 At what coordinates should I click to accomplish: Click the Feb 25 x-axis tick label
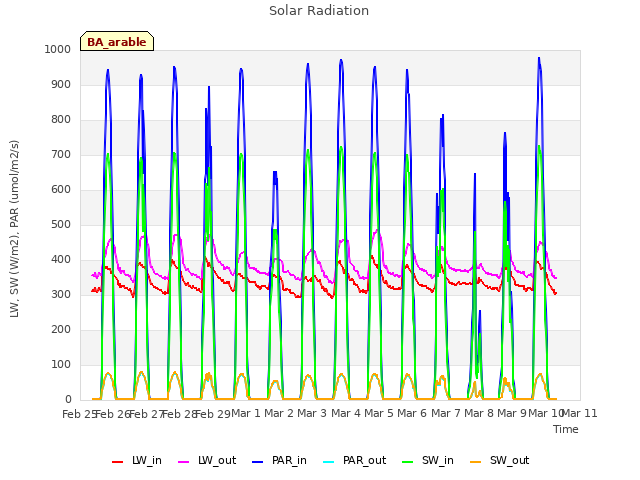point(79,414)
